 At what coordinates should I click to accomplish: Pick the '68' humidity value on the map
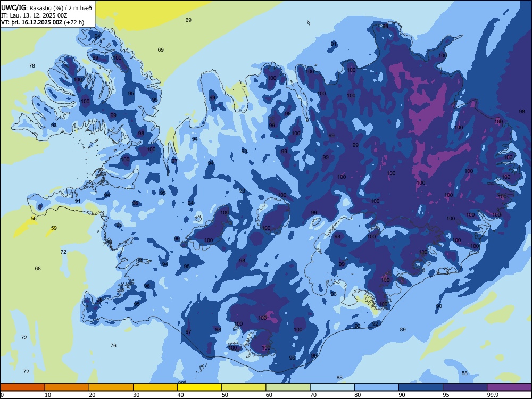(38, 268)
